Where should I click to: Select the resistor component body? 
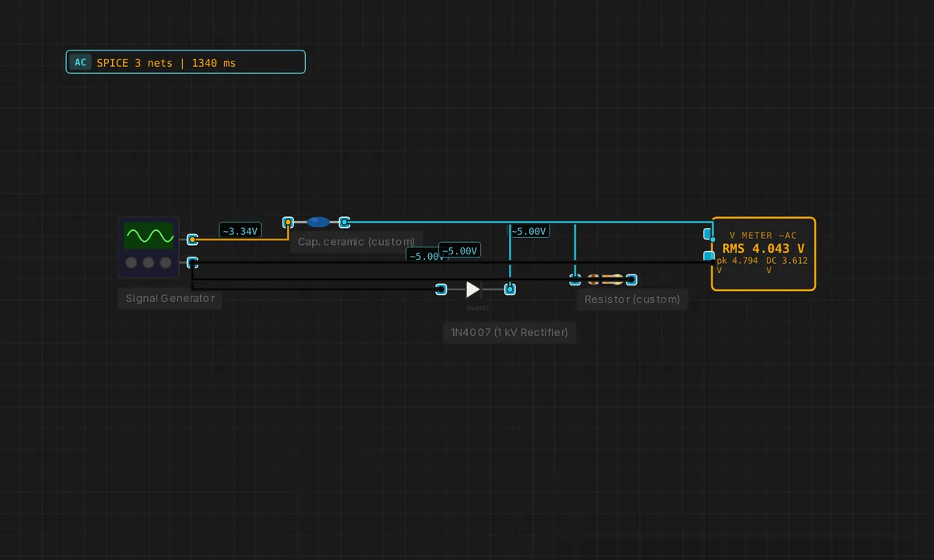[x=604, y=279]
